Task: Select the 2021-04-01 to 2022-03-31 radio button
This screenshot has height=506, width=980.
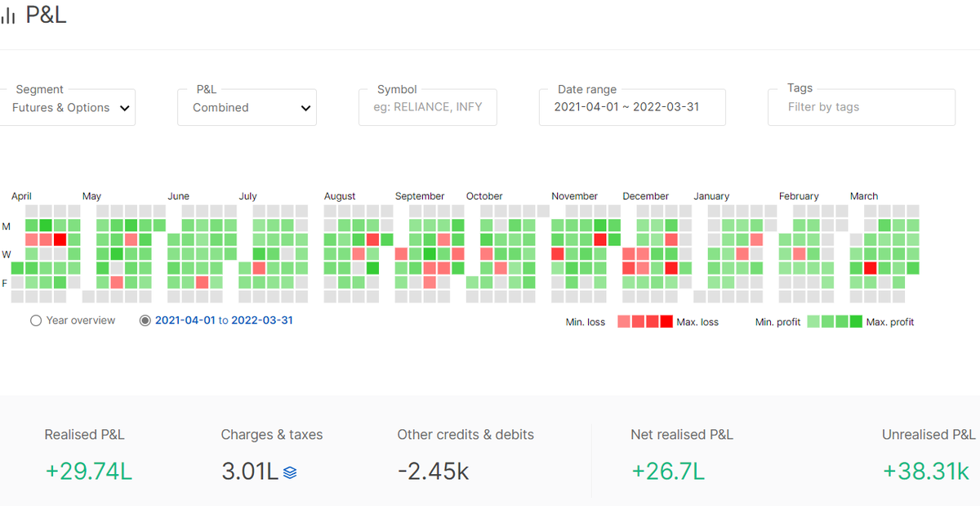Action: [x=145, y=320]
